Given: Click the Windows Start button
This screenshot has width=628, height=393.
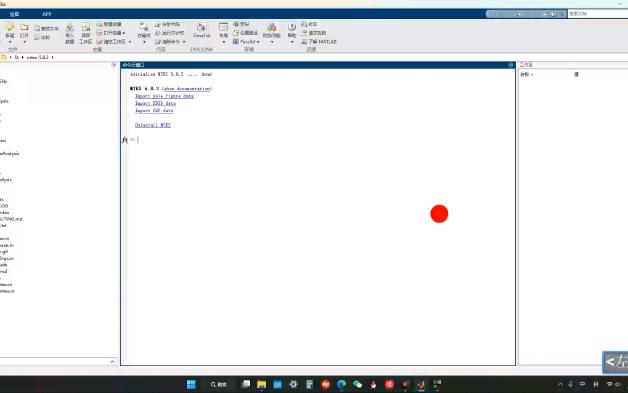Looking at the screenshot, I should coord(191,385).
